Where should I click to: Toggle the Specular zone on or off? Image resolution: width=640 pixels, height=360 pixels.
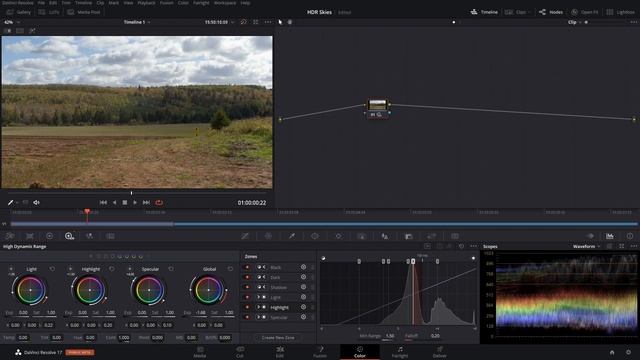pos(247,317)
